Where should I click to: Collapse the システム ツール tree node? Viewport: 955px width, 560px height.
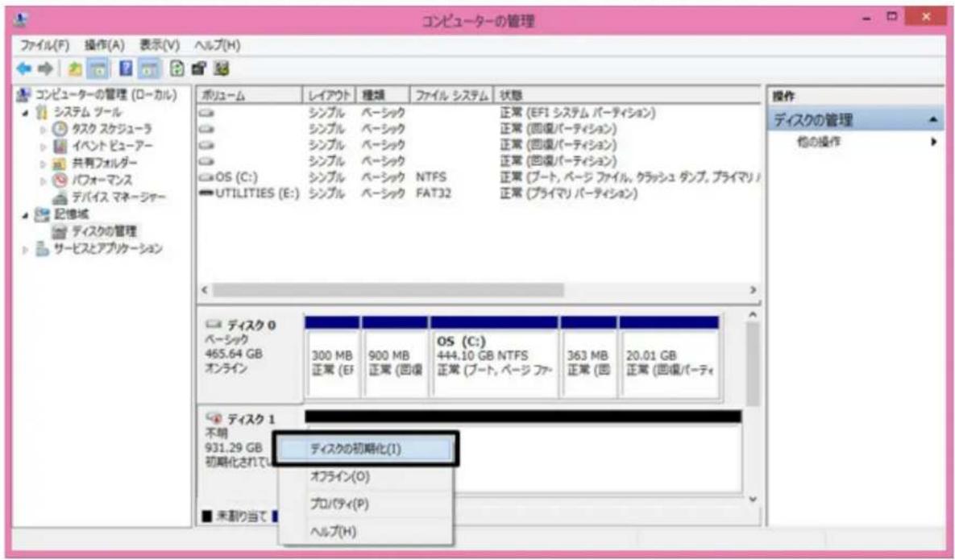pyautogui.click(x=26, y=113)
